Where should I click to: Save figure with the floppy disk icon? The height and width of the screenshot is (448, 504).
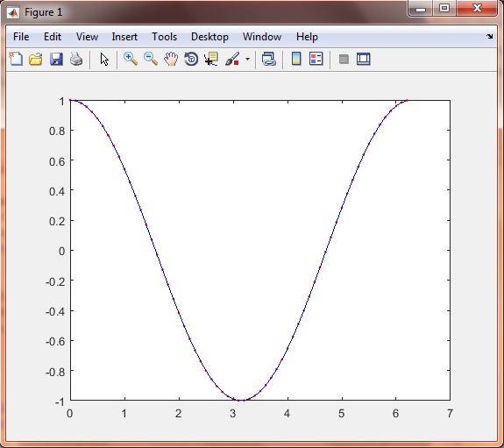click(x=56, y=60)
